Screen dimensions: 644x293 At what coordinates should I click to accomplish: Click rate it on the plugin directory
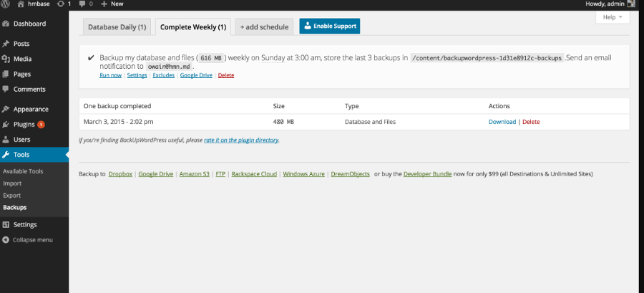pos(241,140)
